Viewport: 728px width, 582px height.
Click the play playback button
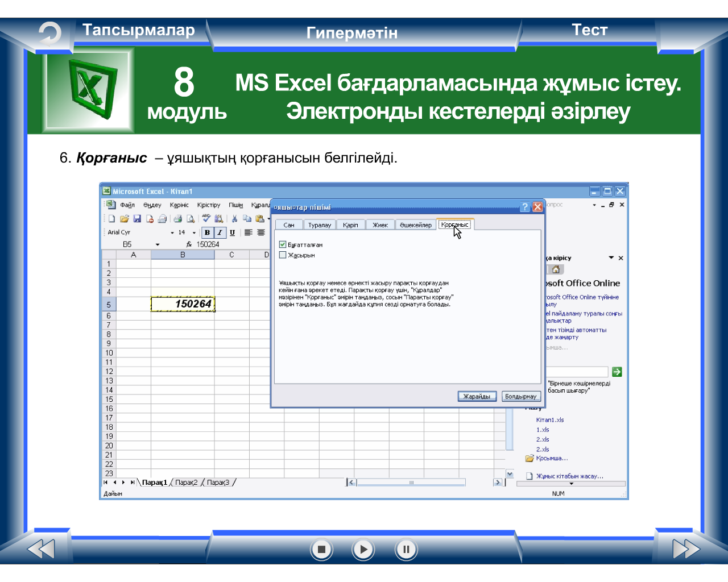point(363,549)
